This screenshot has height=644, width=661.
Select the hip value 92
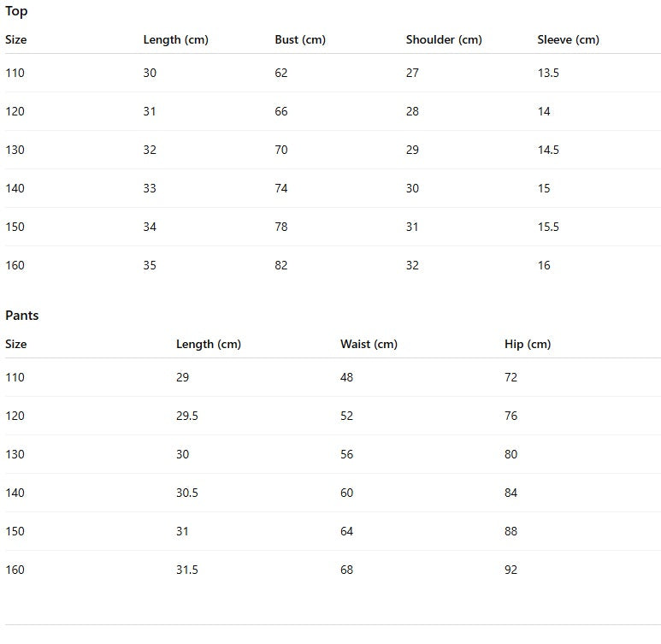pyautogui.click(x=511, y=570)
